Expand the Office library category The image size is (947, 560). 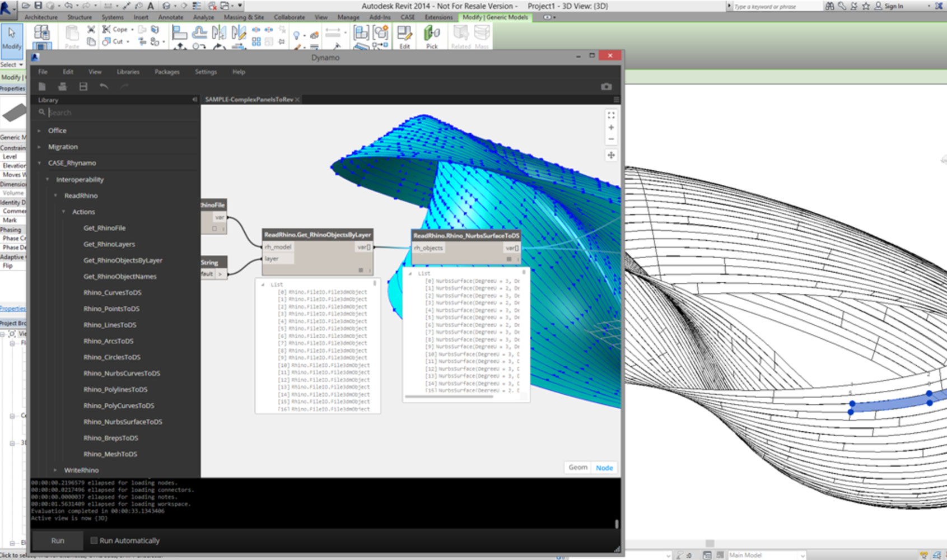click(x=38, y=130)
